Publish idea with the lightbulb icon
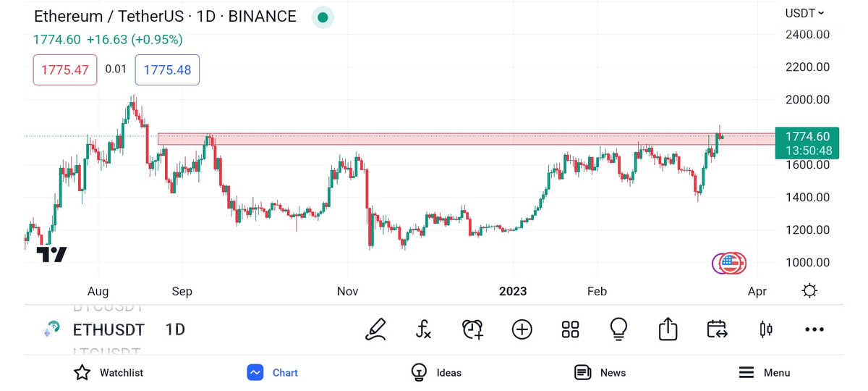The height and width of the screenshot is (391, 868). tap(618, 329)
